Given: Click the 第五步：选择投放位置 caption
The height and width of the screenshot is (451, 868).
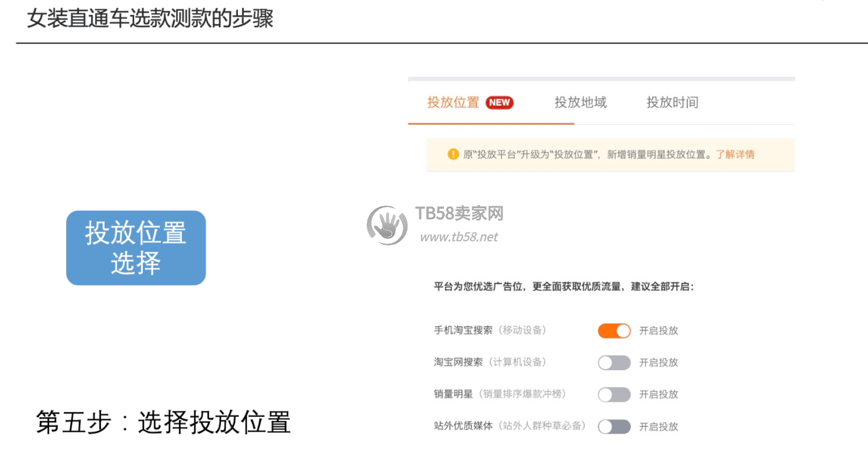Looking at the screenshot, I should point(164,423).
